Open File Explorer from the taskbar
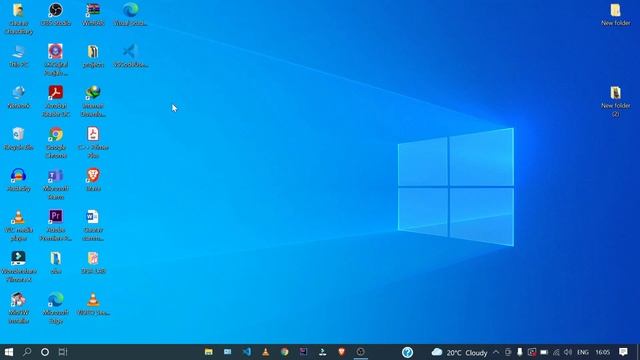 (x=209, y=352)
